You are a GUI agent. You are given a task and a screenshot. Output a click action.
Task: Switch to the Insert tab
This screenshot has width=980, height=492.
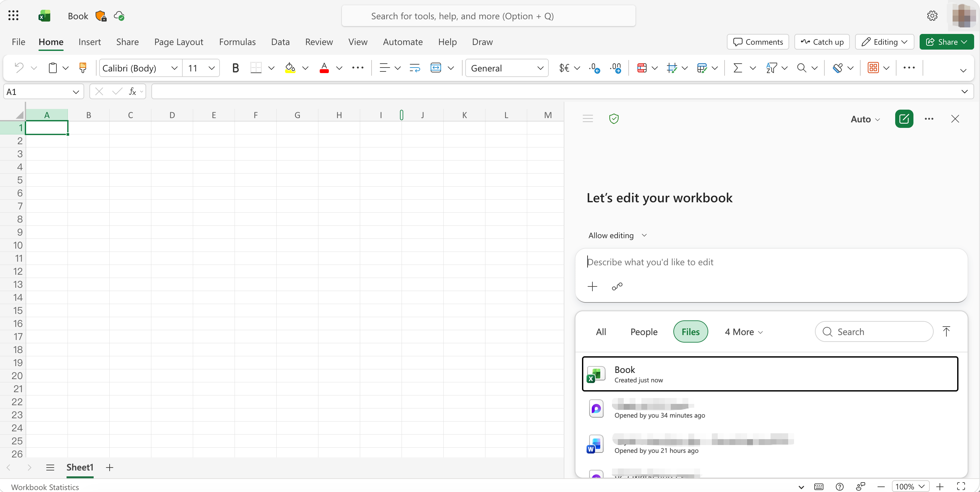(x=89, y=42)
